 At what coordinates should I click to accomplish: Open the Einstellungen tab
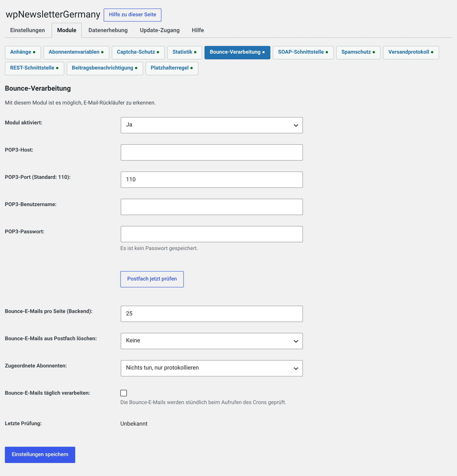(x=27, y=30)
